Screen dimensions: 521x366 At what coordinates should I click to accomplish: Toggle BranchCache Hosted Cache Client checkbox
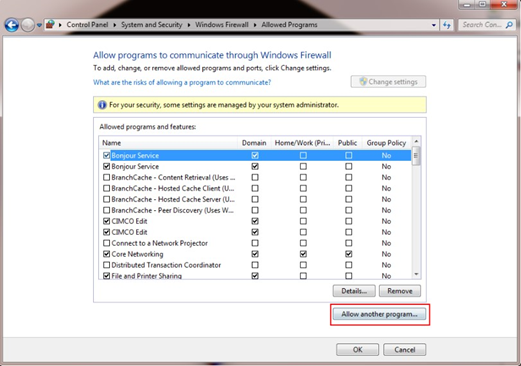(x=106, y=188)
